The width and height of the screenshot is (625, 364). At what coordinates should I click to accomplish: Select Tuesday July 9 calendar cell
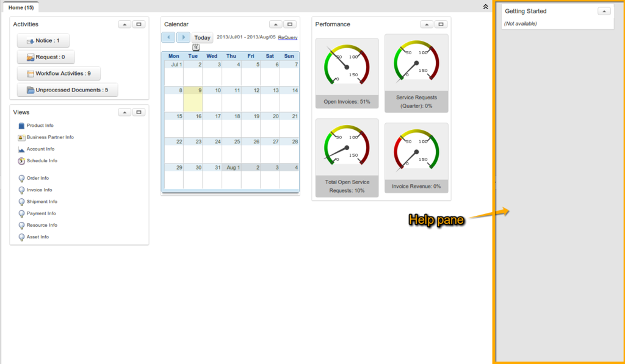193,99
